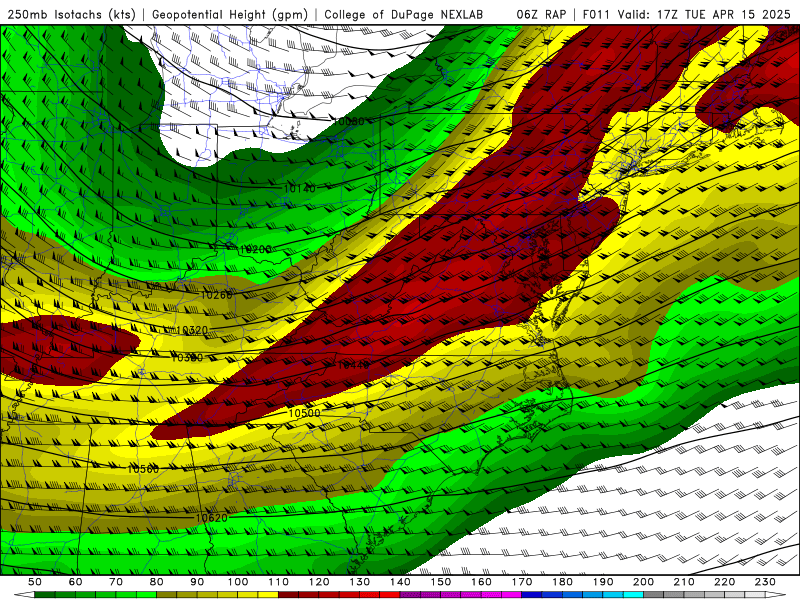The height and width of the screenshot is (600, 800).
Task: Click the 110 knot color bar label
Action: coord(278,582)
